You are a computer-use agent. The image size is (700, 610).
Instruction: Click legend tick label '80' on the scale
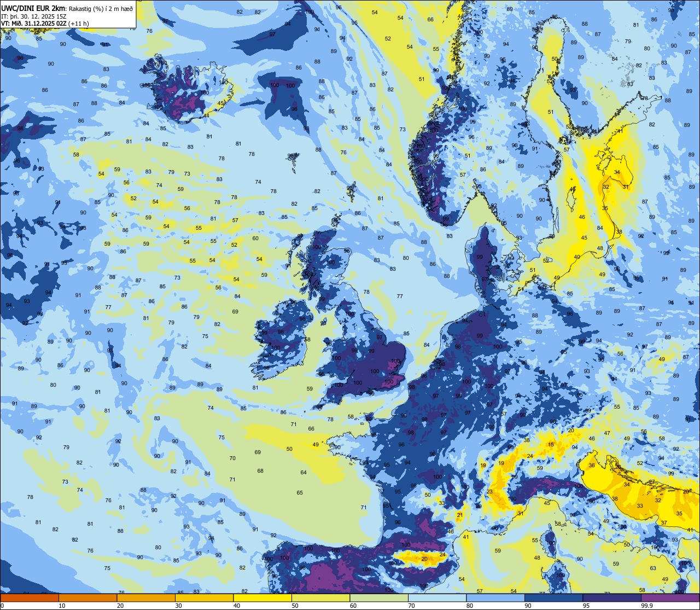tap(470, 606)
